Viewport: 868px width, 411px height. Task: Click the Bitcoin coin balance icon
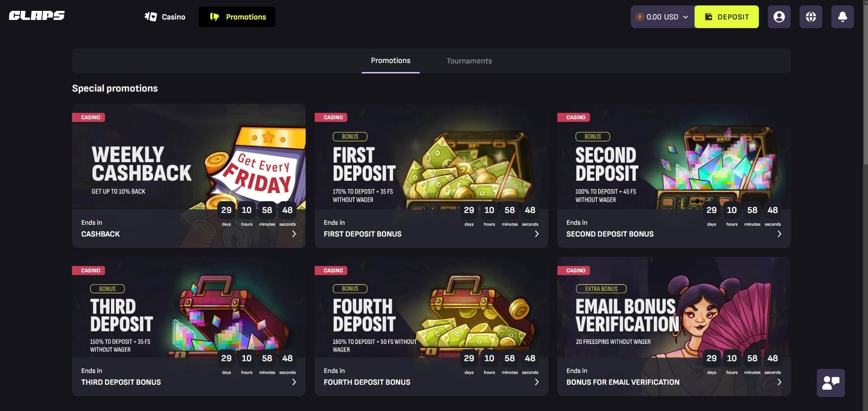tap(639, 17)
